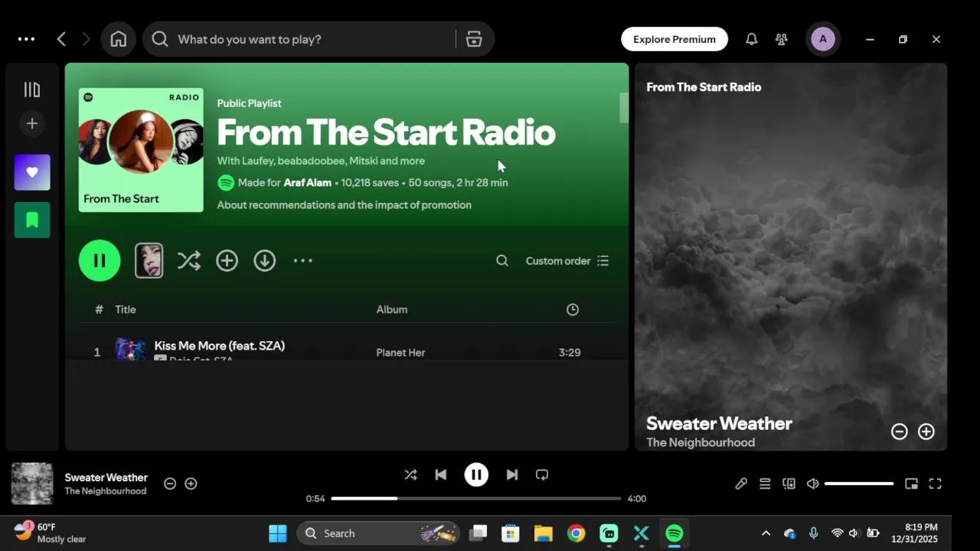Expand Your Library sidebar icon
The height and width of the screenshot is (551, 980).
click(32, 90)
